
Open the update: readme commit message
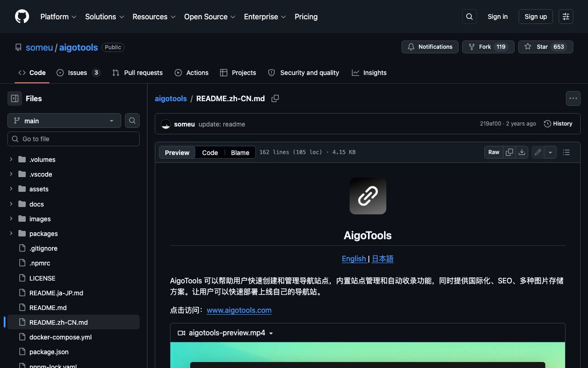pyautogui.click(x=222, y=124)
